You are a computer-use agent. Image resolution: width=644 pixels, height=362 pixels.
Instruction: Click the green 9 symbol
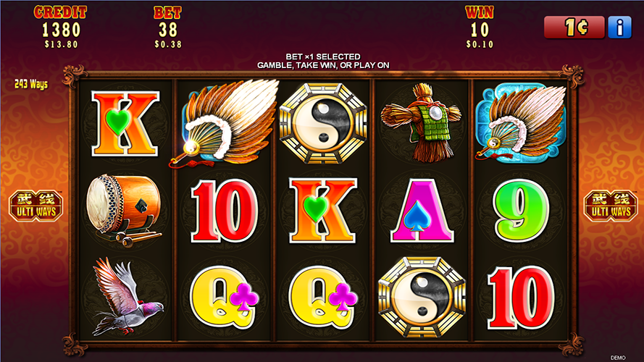coord(520,210)
